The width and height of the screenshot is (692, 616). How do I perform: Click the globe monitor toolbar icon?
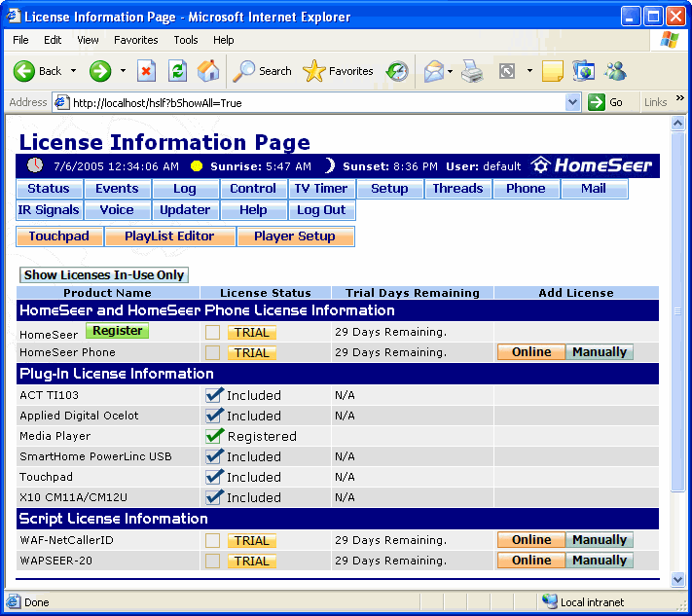click(x=583, y=71)
